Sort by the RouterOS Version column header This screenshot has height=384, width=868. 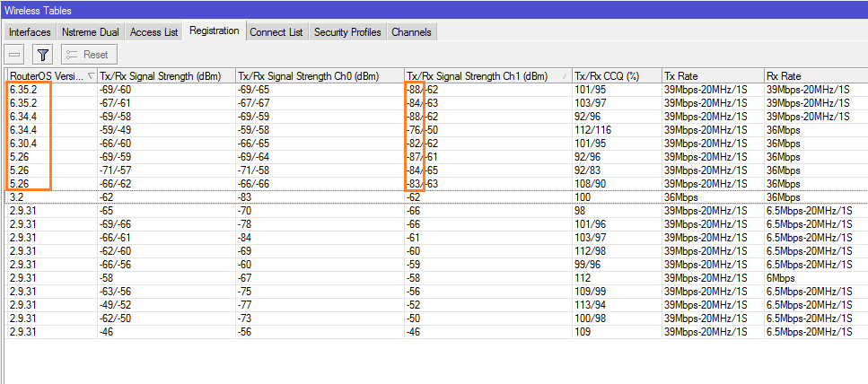(x=47, y=75)
